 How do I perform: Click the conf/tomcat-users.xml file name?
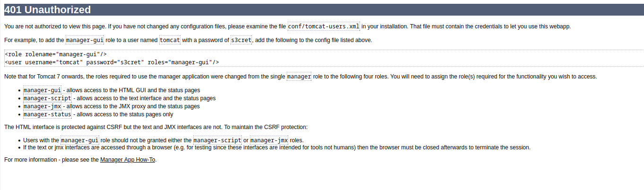[x=324, y=26]
